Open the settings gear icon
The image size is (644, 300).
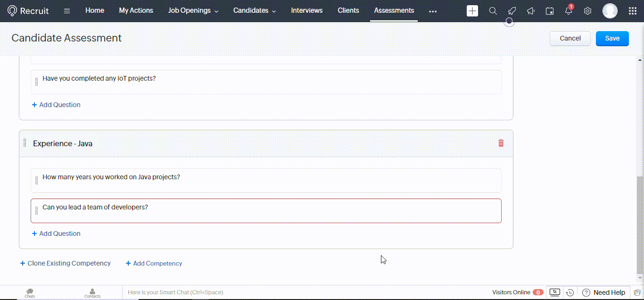(587, 11)
